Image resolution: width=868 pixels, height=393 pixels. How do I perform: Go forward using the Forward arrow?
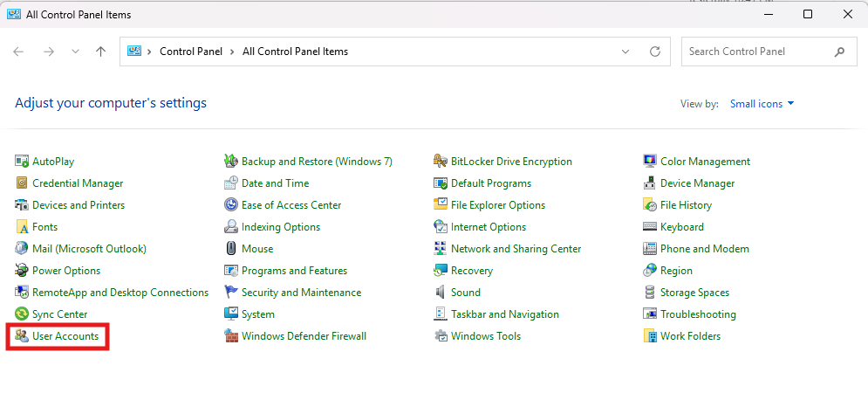point(49,52)
